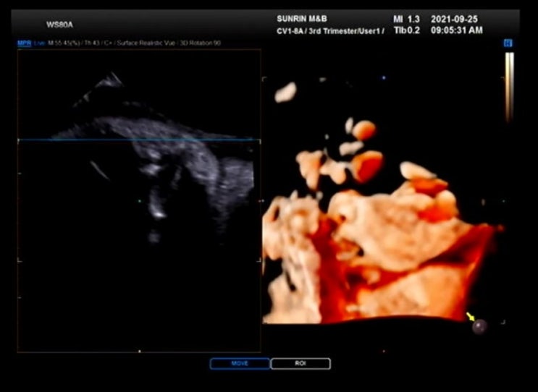Click the light source sphere icon
The width and height of the screenshot is (538, 392).
click(x=479, y=326)
